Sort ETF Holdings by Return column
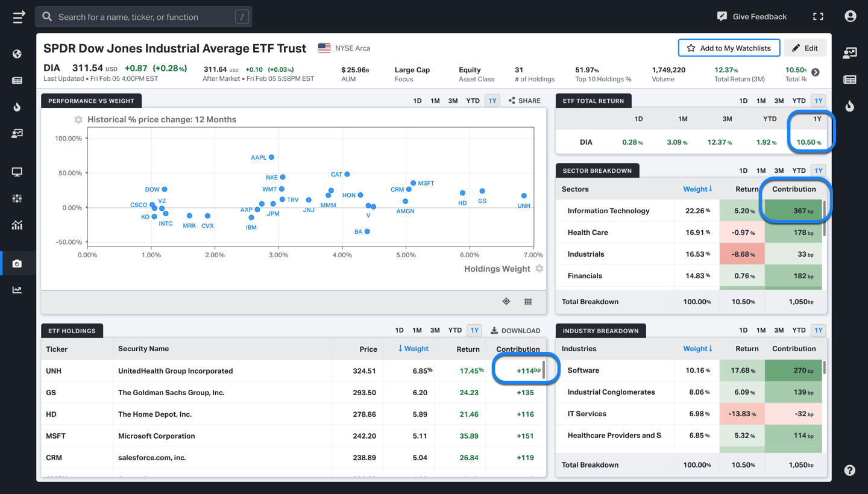This screenshot has width=868, height=494. (468, 349)
